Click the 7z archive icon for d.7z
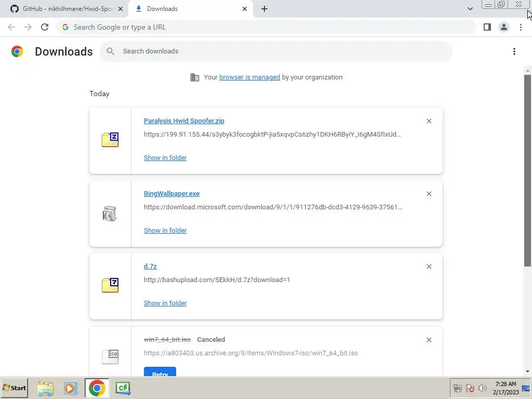The image size is (532, 399). [x=110, y=285]
